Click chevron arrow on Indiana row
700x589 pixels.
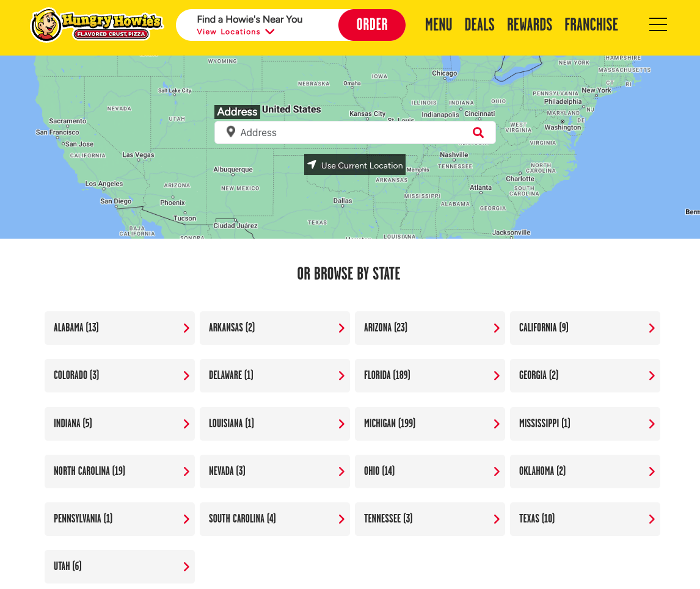186,424
